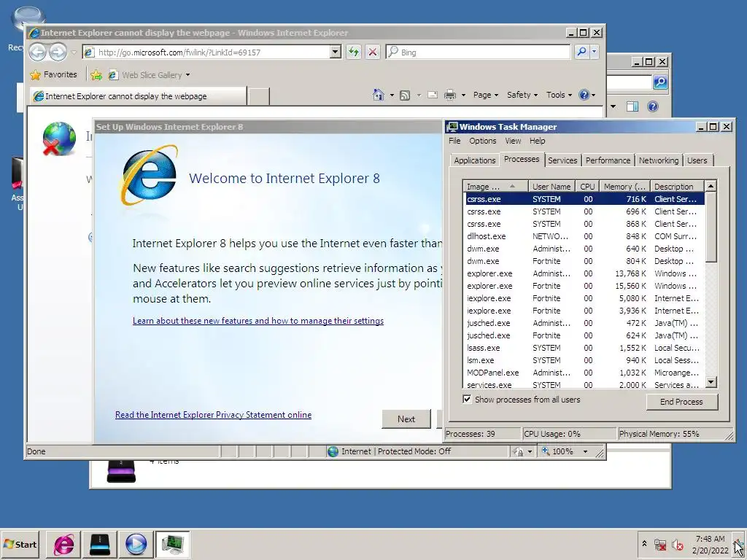Open a new IE tab
The image size is (747, 560).
tap(259, 96)
